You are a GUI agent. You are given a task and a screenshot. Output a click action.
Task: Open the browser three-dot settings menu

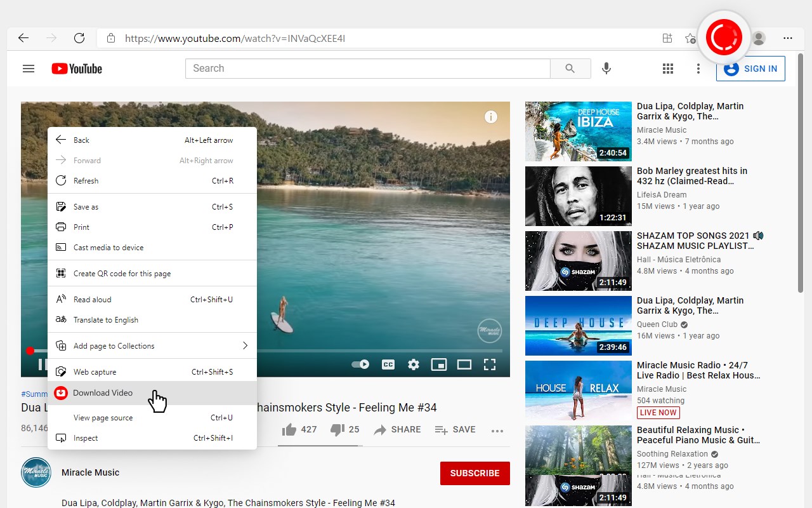coord(788,38)
